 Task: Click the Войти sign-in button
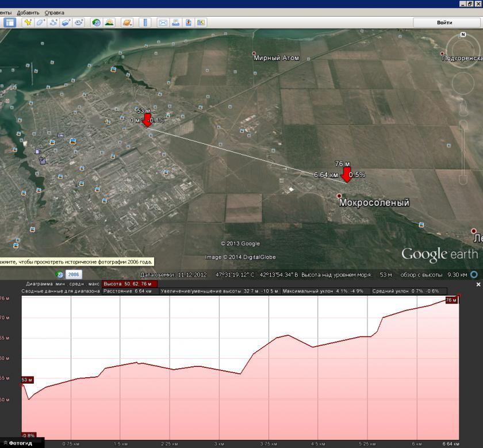pos(444,22)
